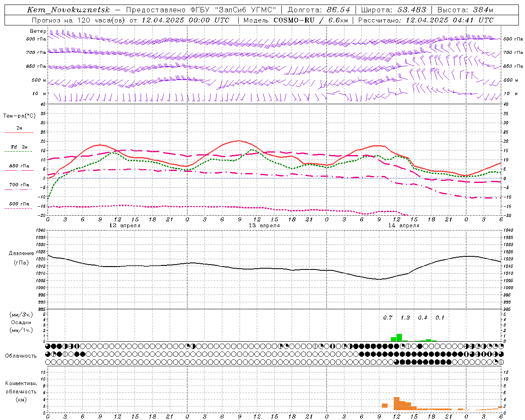Click the Конвективн. panel label

point(21,383)
